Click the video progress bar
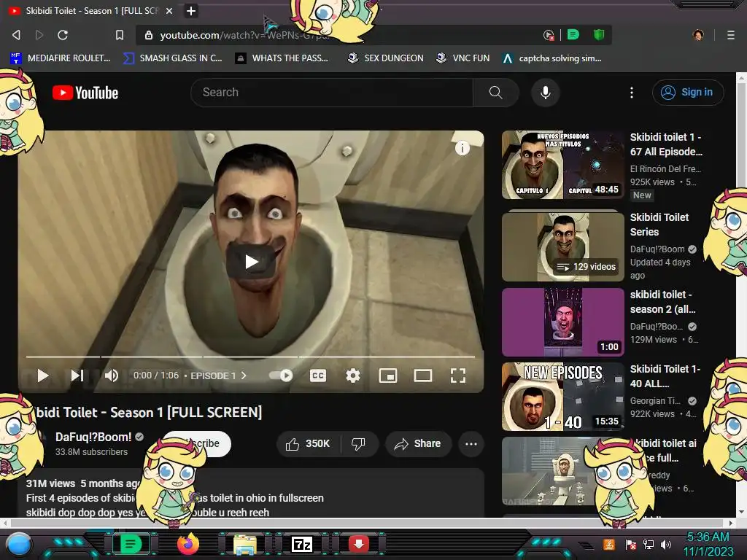The height and width of the screenshot is (560, 747). tap(251, 356)
